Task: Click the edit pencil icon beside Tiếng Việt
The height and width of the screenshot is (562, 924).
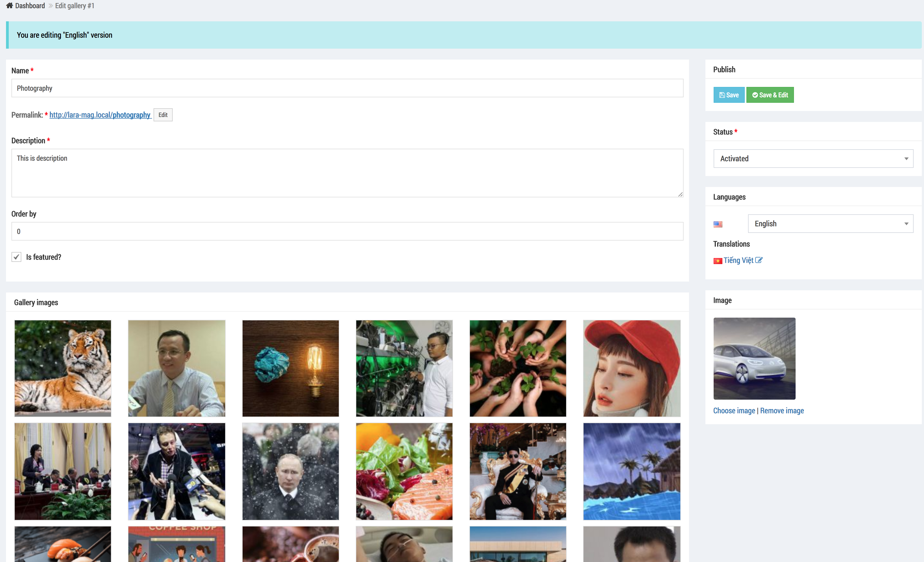Action: point(759,260)
